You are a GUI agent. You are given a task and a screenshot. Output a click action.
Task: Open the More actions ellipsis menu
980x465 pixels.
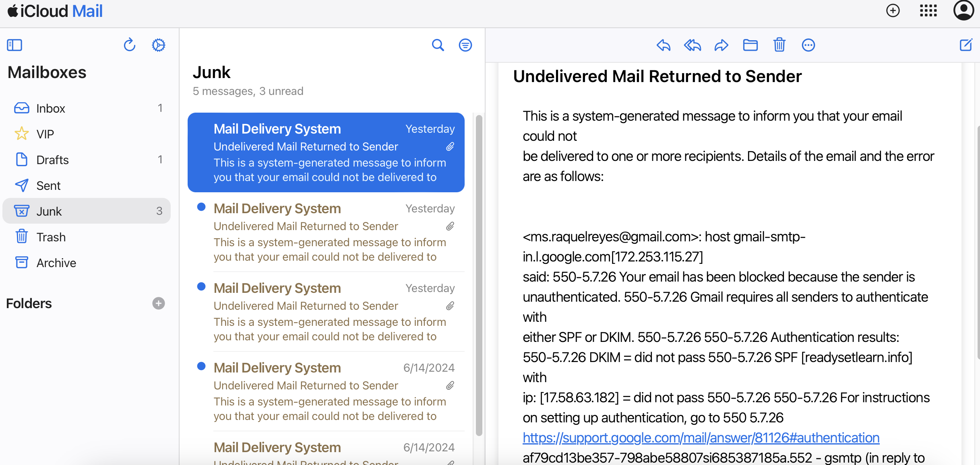pyautogui.click(x=808, y=45)
